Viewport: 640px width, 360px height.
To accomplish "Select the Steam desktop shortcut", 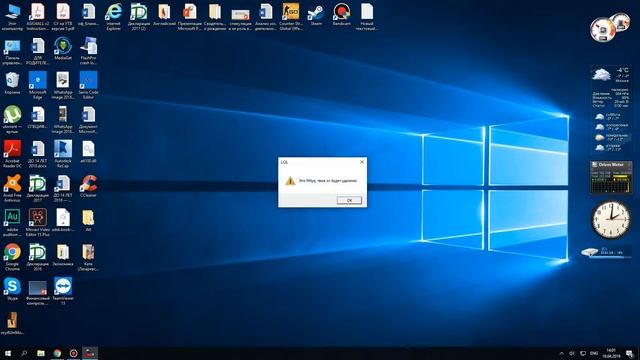I will (x=316, y=16).
